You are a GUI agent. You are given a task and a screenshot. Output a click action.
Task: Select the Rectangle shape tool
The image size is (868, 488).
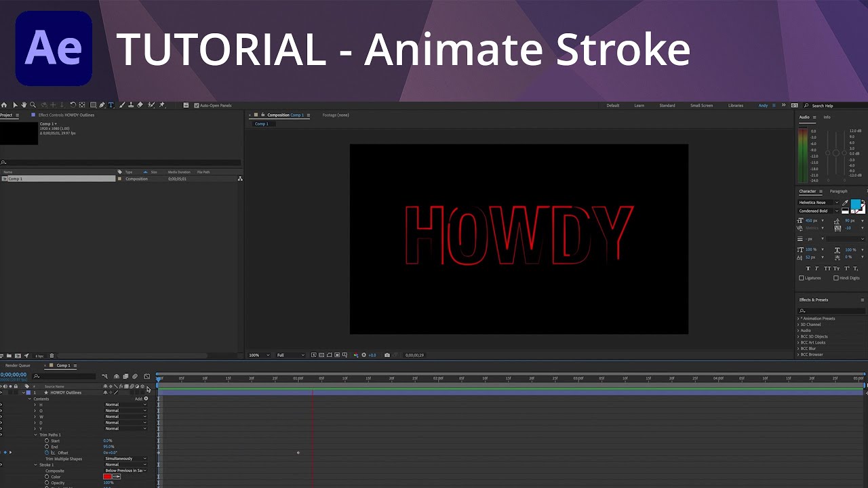coord(93,105)
